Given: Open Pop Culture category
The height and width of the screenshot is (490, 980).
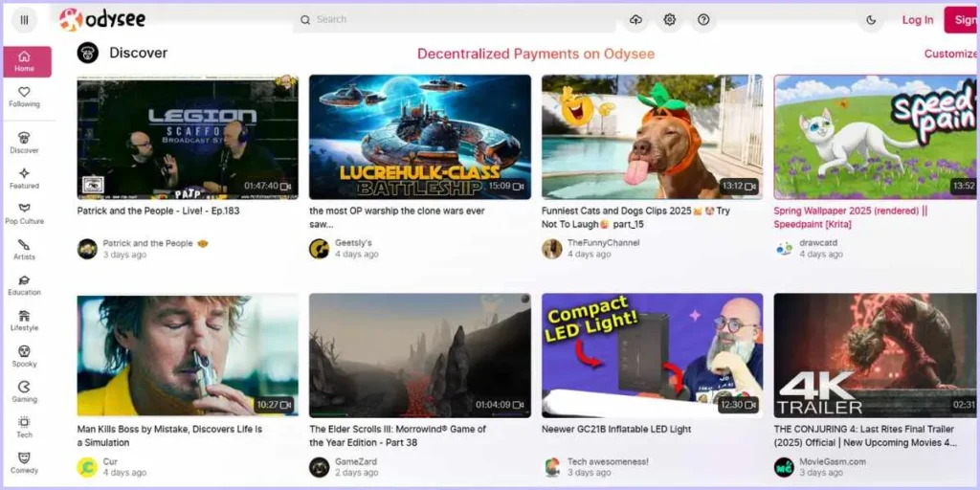Looking at the screenshot, I should click(25, 213).
